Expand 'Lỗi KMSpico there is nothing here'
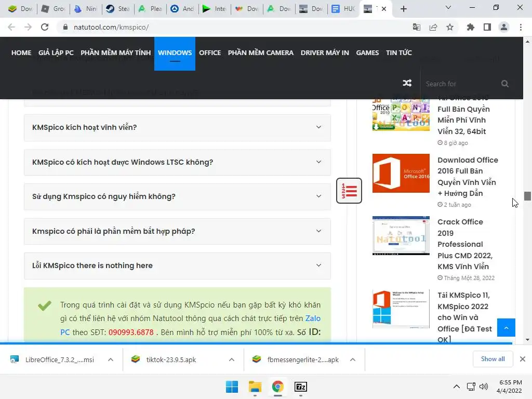This screenshot has height=399, width=532. (x=177, y=265)
